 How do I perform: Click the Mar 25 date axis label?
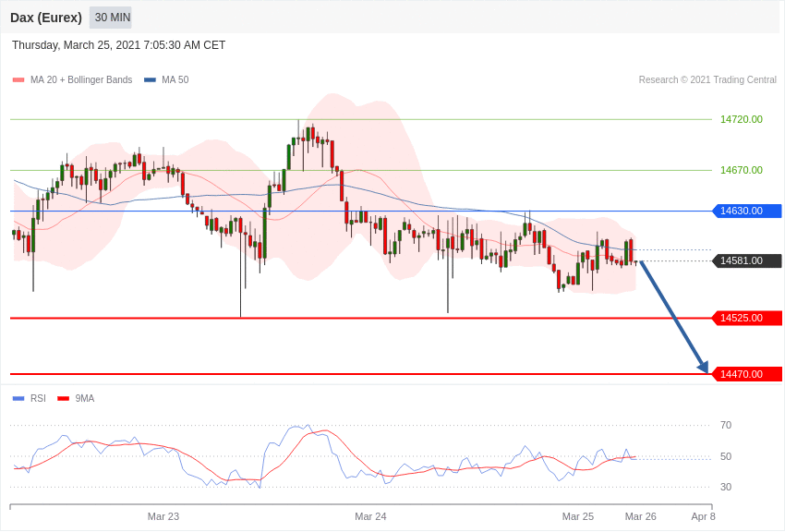click(578, 516)
